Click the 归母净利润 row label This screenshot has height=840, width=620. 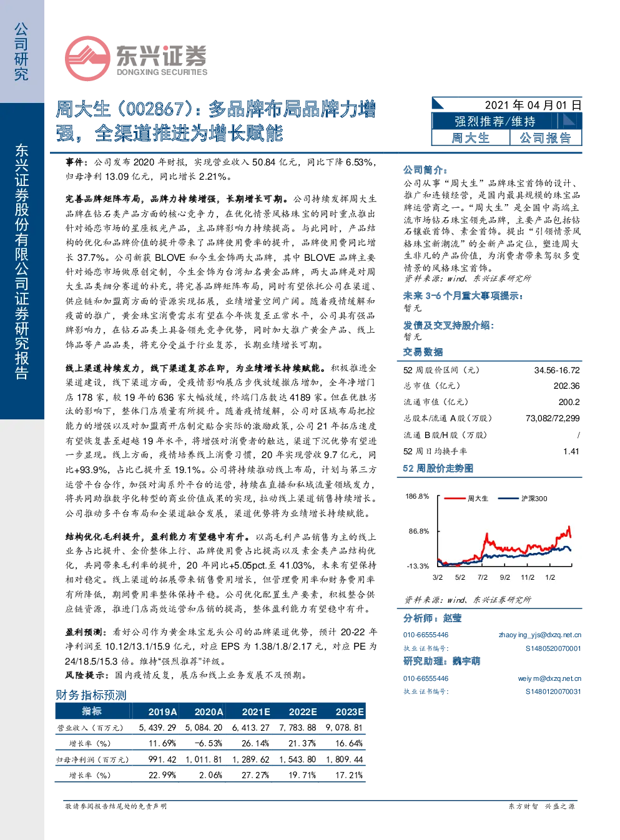click(x=92, y=760)
